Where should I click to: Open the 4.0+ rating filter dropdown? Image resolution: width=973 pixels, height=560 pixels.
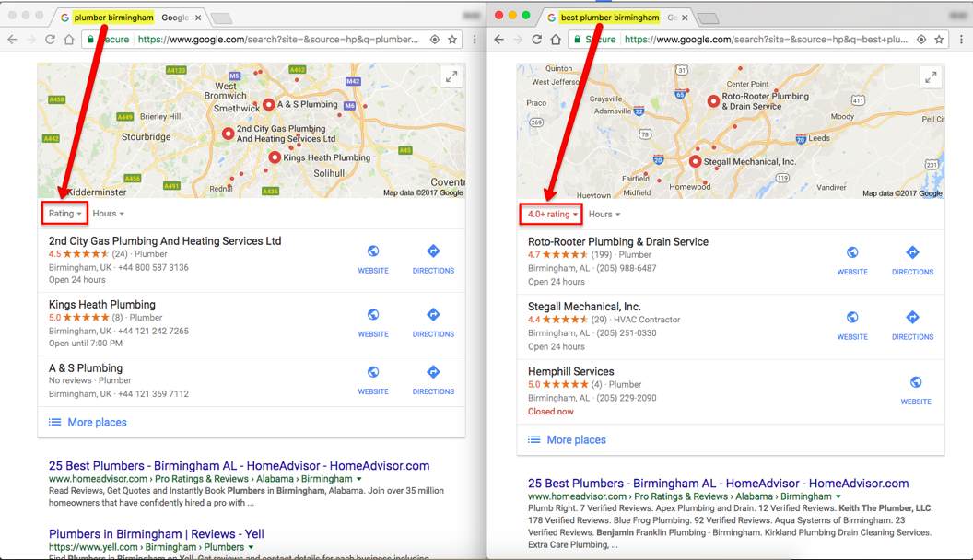(552, 214)
